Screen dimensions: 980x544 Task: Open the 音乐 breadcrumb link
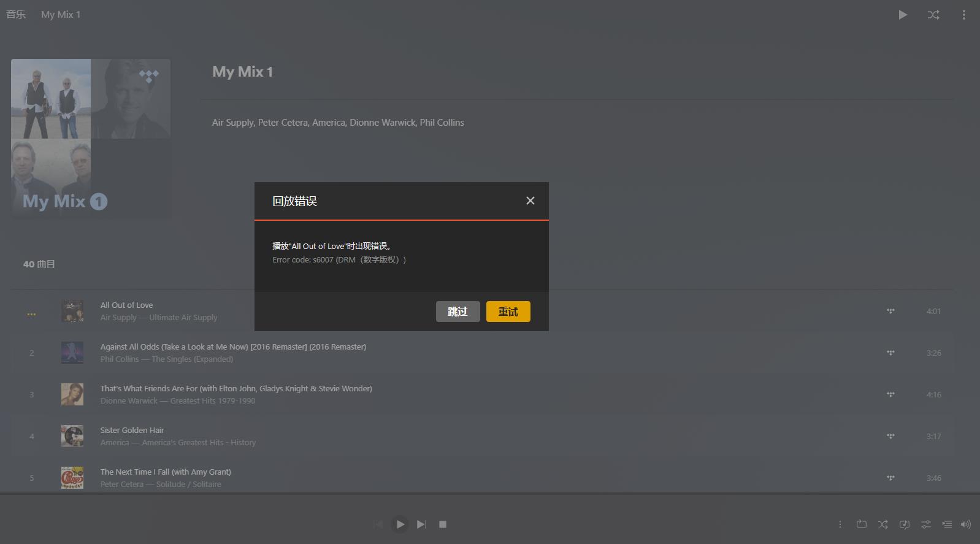click(x=16, y=14)
